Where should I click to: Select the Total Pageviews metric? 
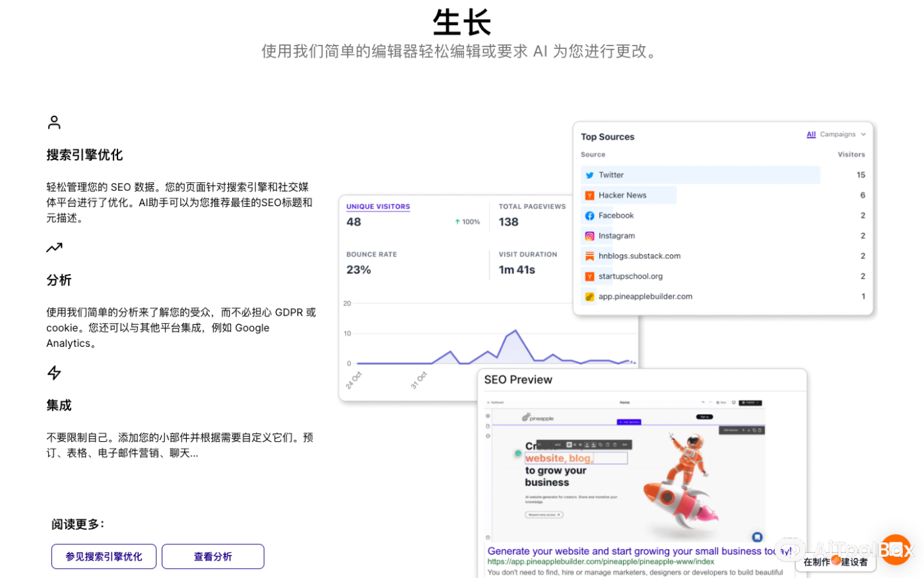point(532,207)
